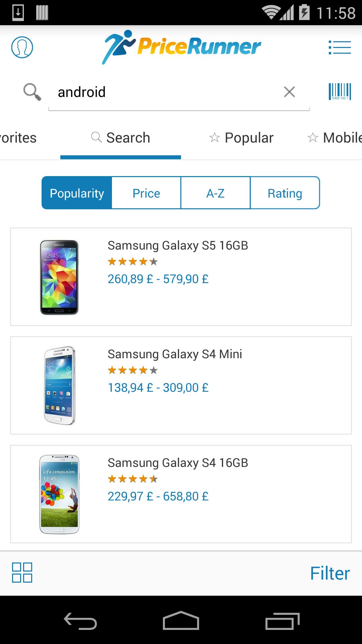Open the hamburger list menu
The image size is (362, 644).
point(340,47)
